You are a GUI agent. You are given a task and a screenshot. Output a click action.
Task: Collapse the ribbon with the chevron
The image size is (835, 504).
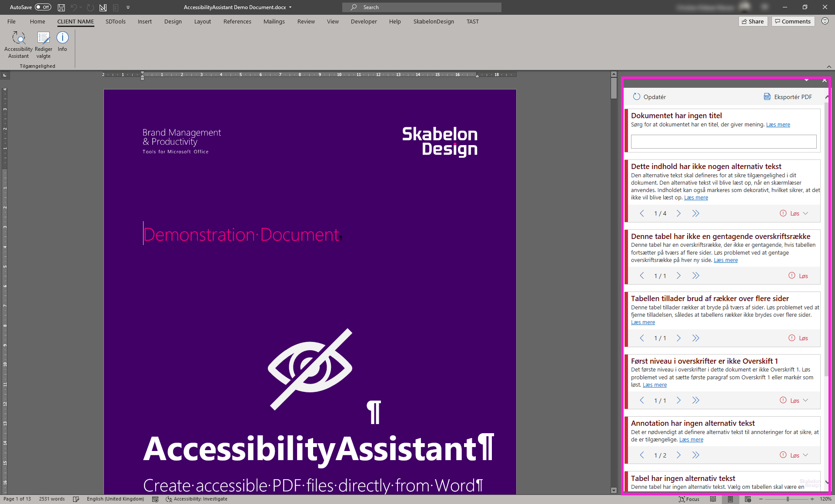point(829,66)
